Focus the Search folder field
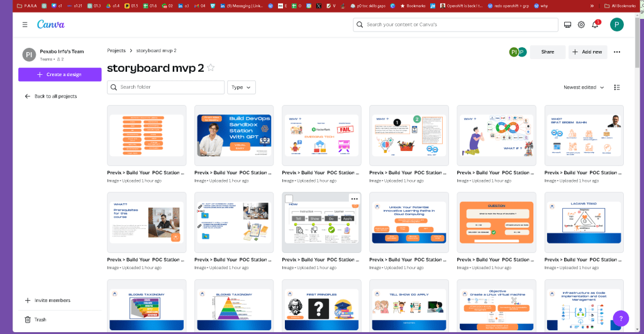The width and height of the screenshot is (644, 334). click(x=166, y=87)
